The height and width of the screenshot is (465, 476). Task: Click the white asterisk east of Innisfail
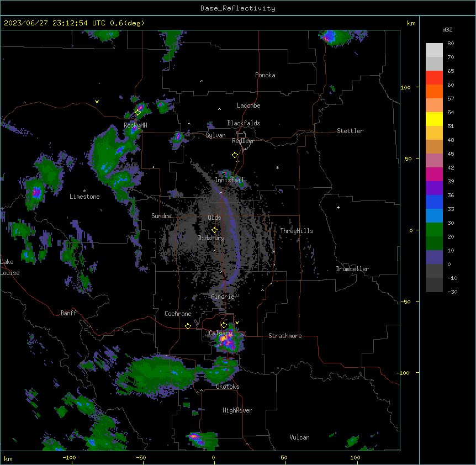277,167
